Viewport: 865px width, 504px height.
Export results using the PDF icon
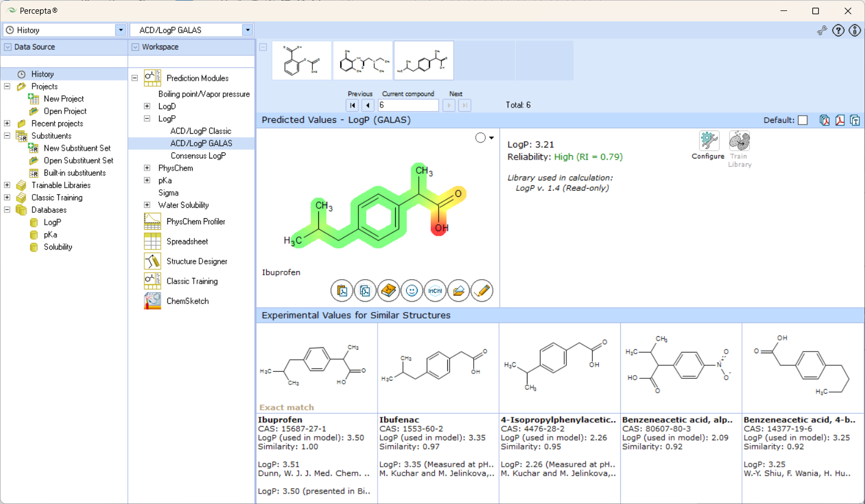[x=840, y=120]
